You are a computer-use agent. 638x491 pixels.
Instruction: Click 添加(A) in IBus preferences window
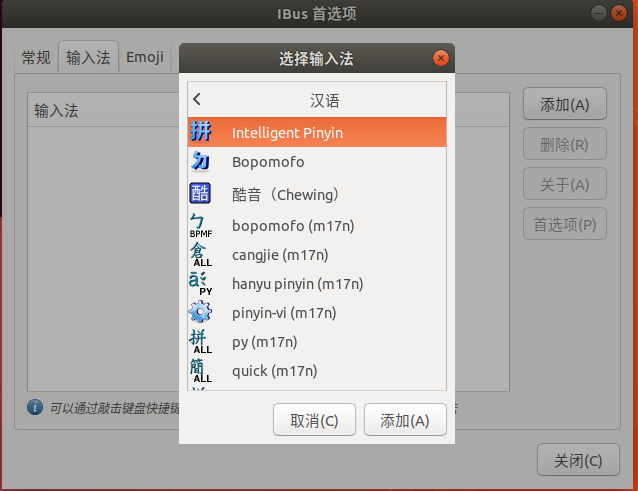pyautogui.click(x=565, y=104)
